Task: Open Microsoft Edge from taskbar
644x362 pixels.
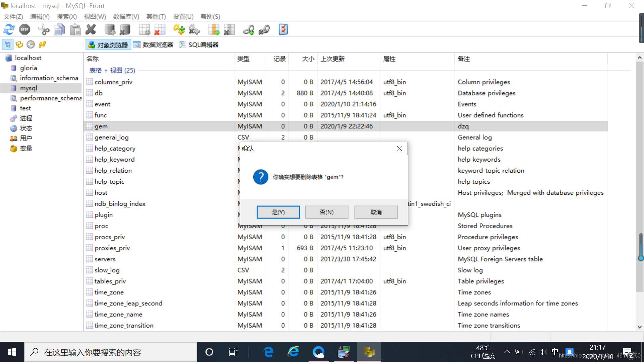Action: point(269,352)
